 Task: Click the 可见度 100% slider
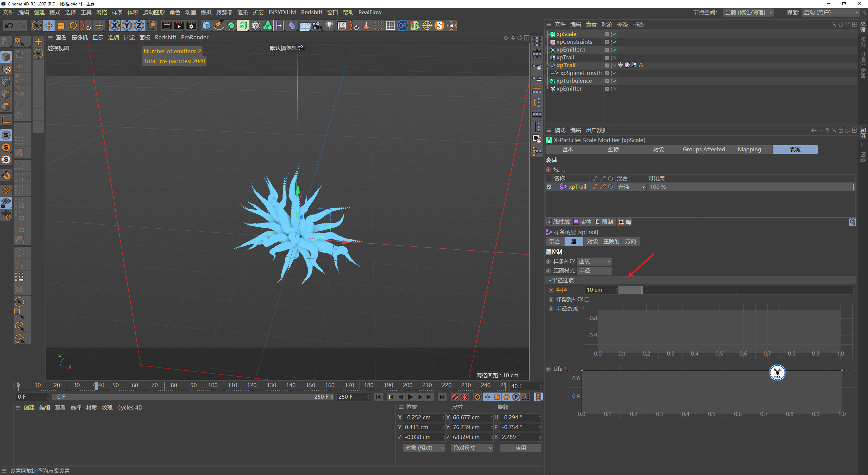click(751, 187)
